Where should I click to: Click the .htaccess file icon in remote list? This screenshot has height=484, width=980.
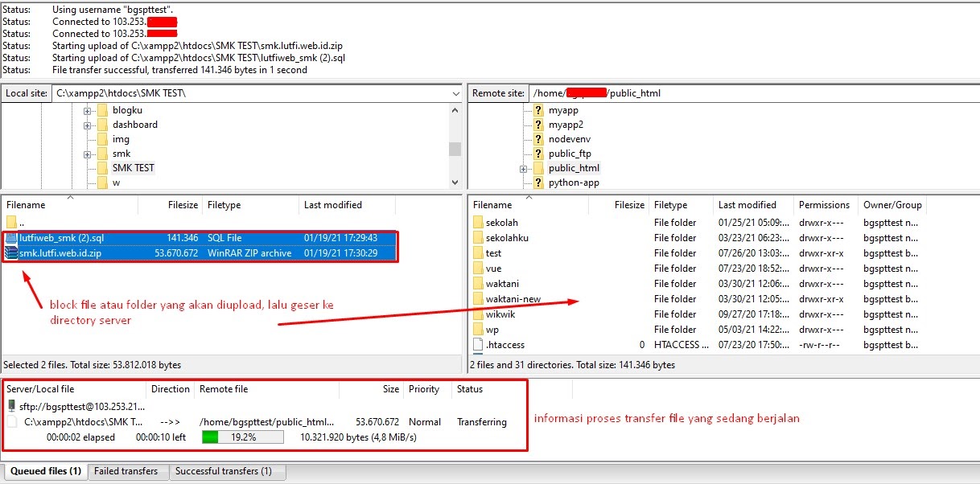[x=477, y=345]
